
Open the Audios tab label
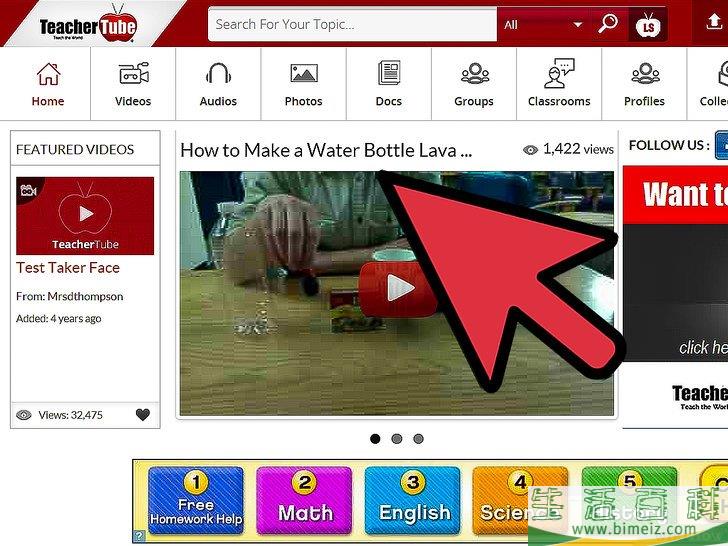(218, 101)
